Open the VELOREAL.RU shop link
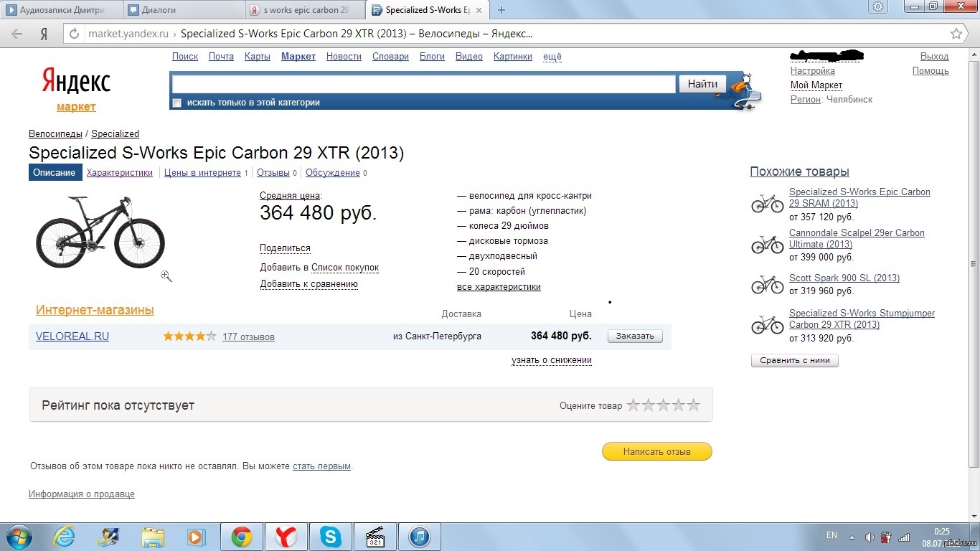The width and height of the screenshot is (980, 551). (x=72, y=336)
